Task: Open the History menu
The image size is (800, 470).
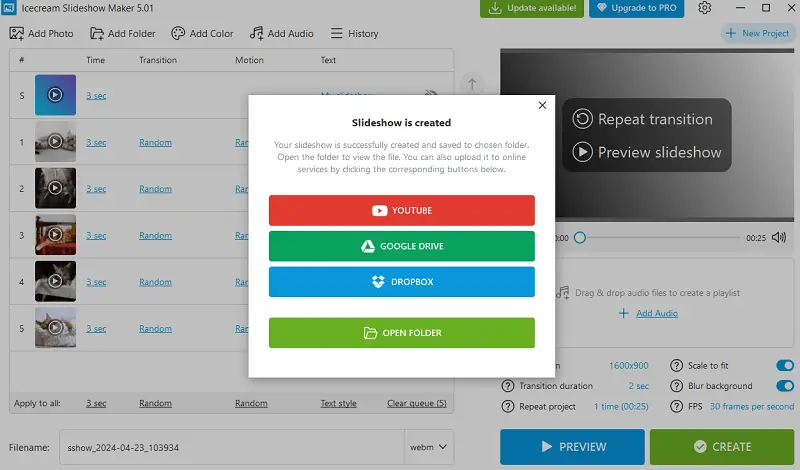Action: pos(355,34)
